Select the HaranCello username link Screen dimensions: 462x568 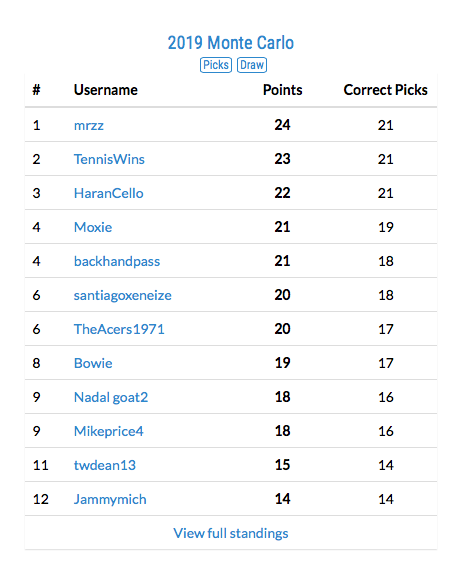click(109, 193)
